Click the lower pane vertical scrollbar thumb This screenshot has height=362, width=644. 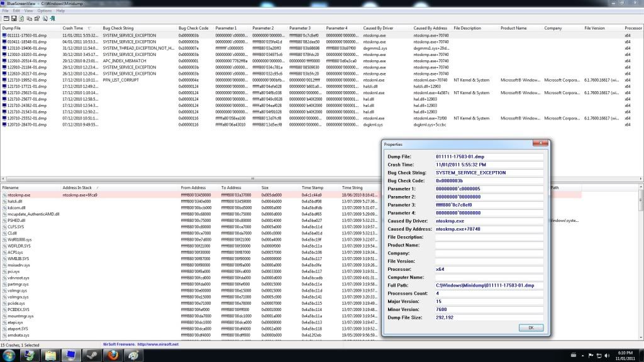tap(641, 201)
